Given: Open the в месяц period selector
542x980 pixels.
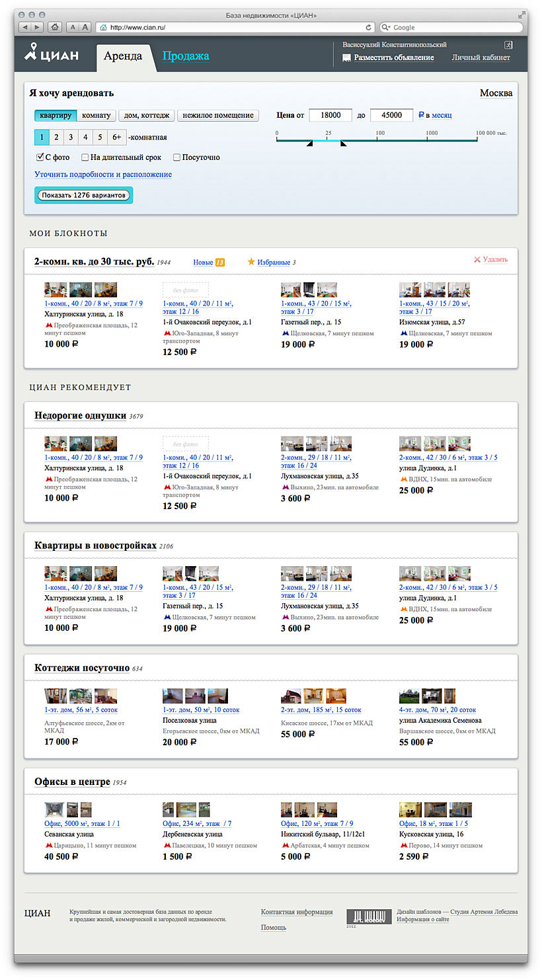Looking at the screenshot, I should tap(442, 115).
